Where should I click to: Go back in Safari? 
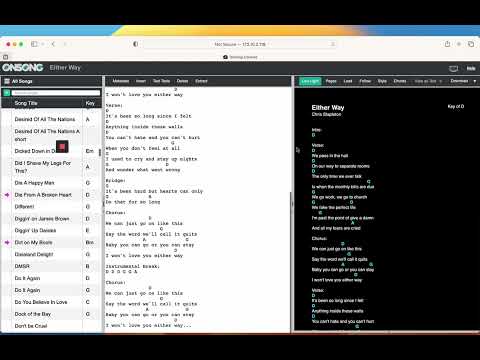tap(53, 44)
